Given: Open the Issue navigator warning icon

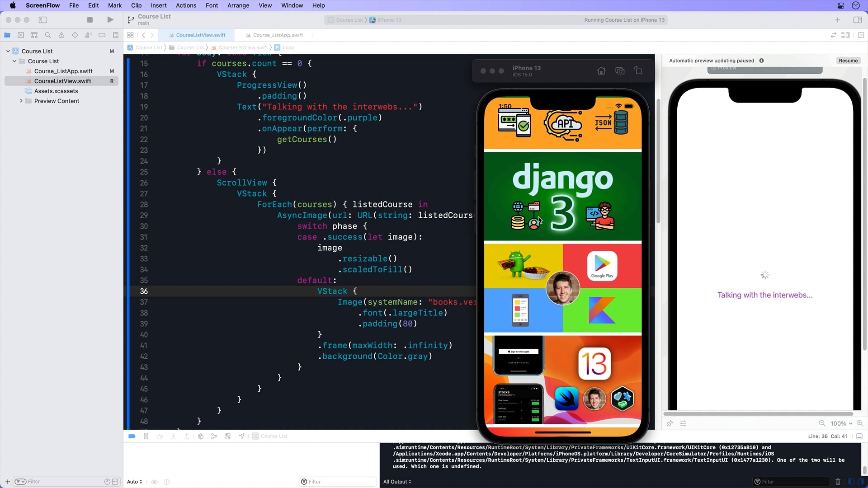Looking at the screenshot, I should pos(61,35).
